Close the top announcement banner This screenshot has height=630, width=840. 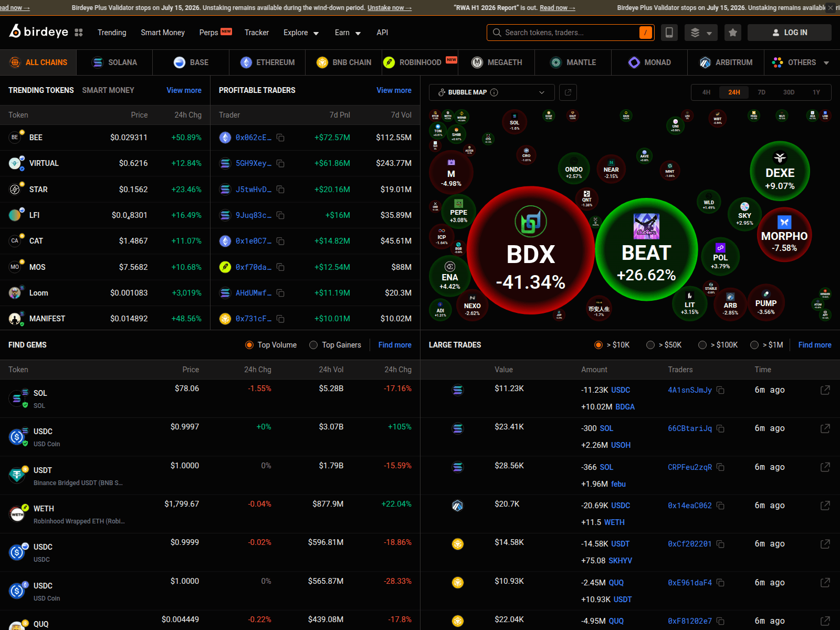(x=831, y=8)
